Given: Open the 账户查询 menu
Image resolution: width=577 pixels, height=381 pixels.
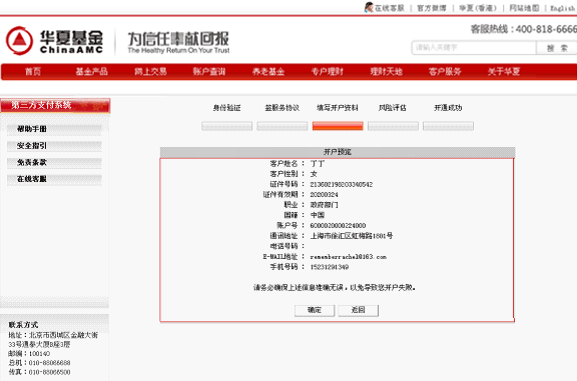Looking at the screenshot, I should point(209,71).
